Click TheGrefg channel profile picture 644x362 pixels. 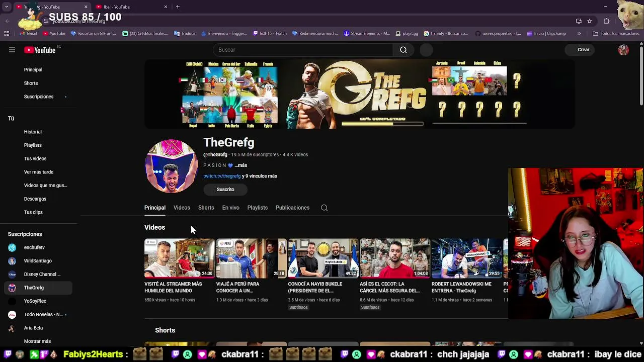tap(172, 166)
